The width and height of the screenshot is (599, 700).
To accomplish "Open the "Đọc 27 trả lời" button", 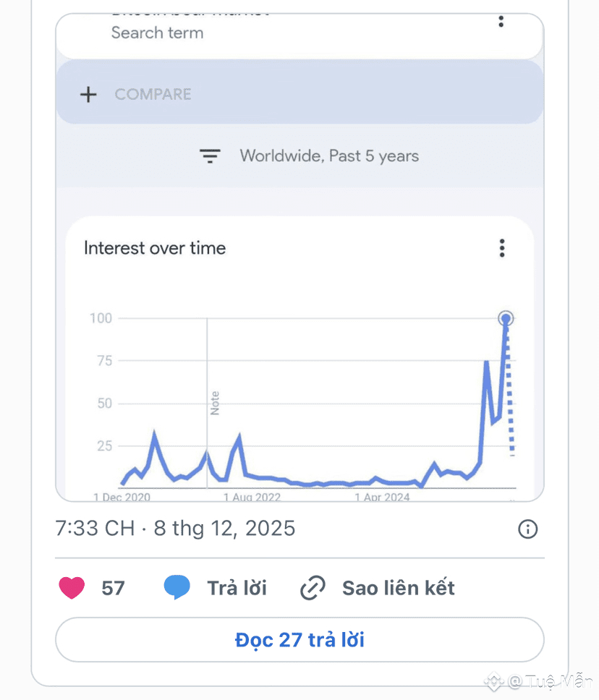I will [299, 640].
